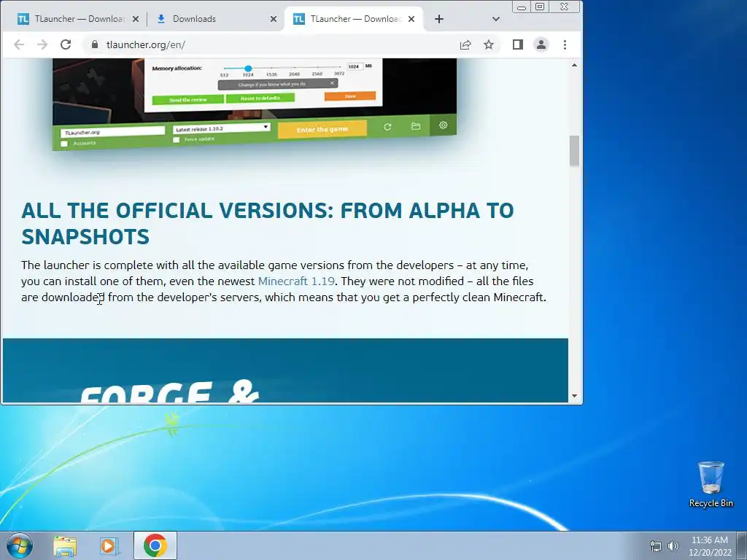This screenshot has height=560, width=747.
Task: Open the Chrome three-dot menu
Action: [x=565, y=44]
